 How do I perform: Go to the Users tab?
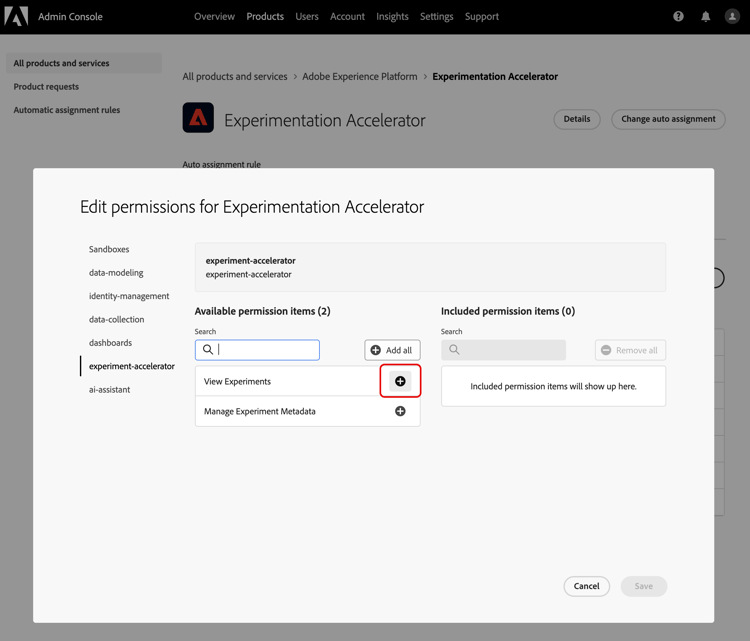[x=307, y=16]
